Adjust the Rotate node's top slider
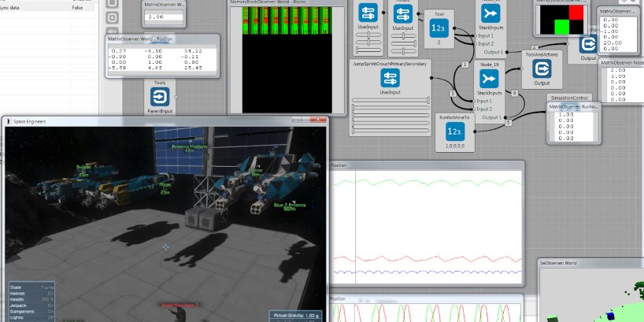 [404, 36]
